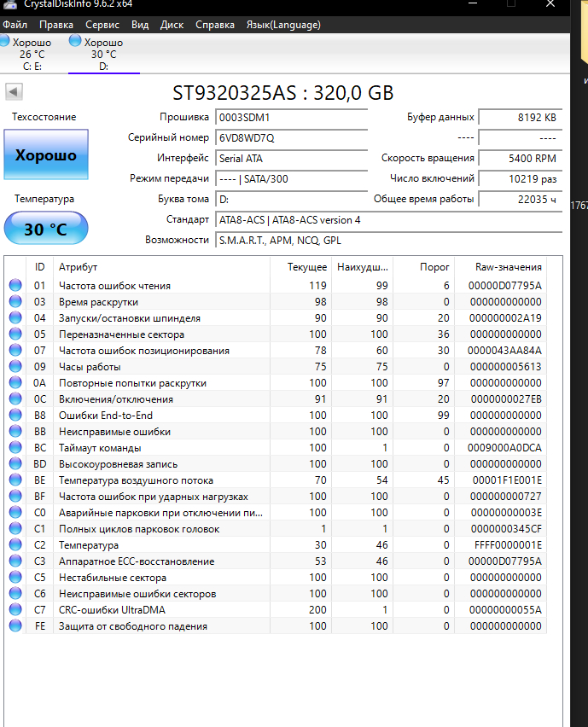This screenshot has height=727, width=588.
Task: Click the status icon of attribute BF
Action: click(x=15, y=496)
